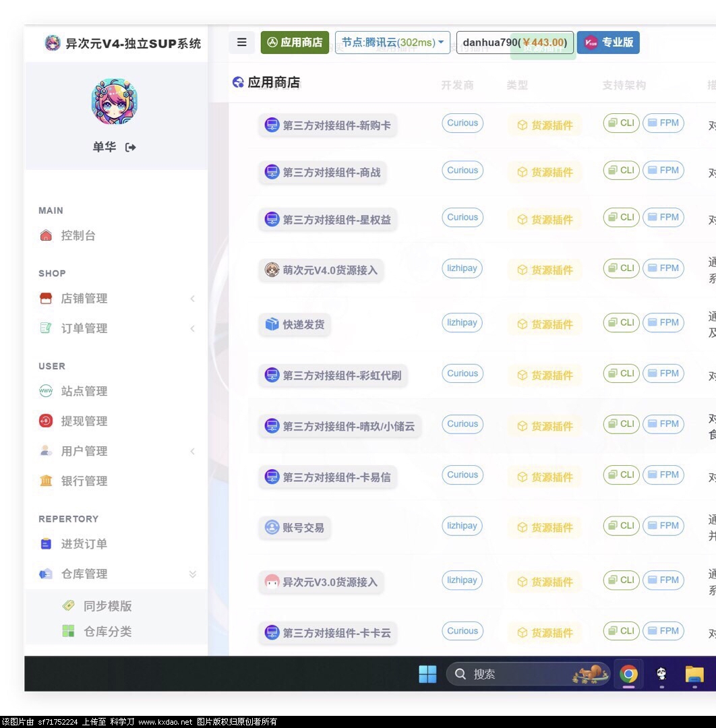
Task: Collapse the 仓库管理 section
Action: point(192,574)
